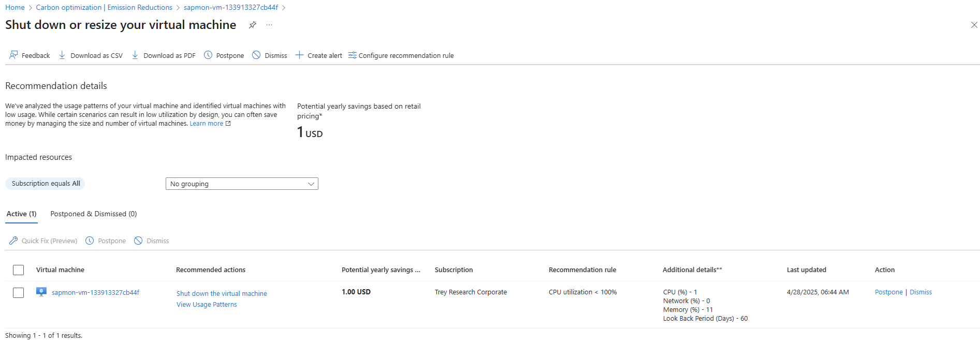Click Dismiss link in Action column
The height and width of the screenshot is (344, 980).
(920, 292)
